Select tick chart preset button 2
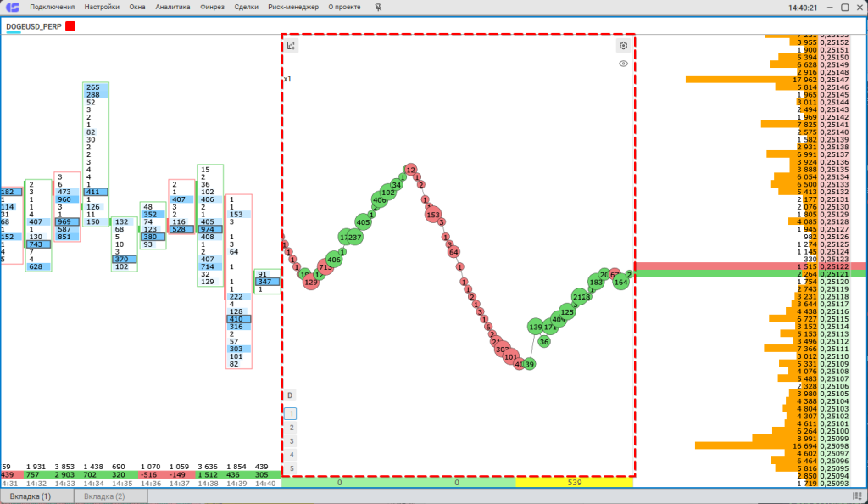This screenshot has width=868, height=504. tap(292, 428)
